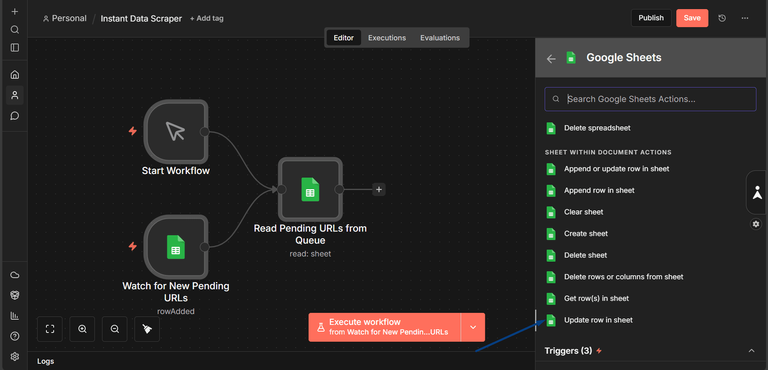
Task: Select the Start Workflow node
Action: click(176, 131)
